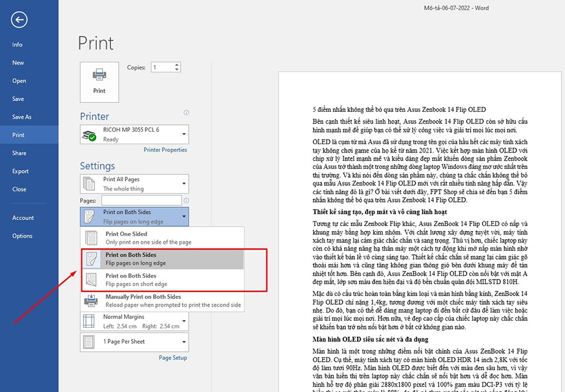Viewport: 565px width, 392px height.
Task: Click the heading 'Màn hình OLED siêu sắc nét'
Action: (x=370, y=339)
